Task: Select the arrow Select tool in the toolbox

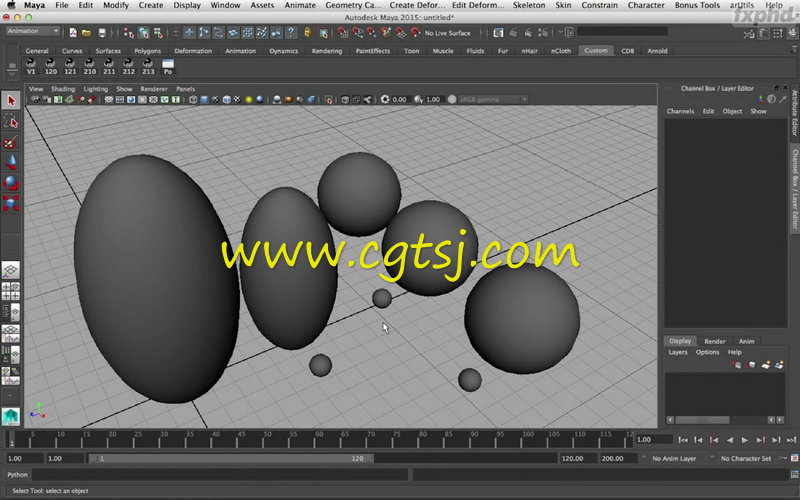Action: click(x=11, y=101)
